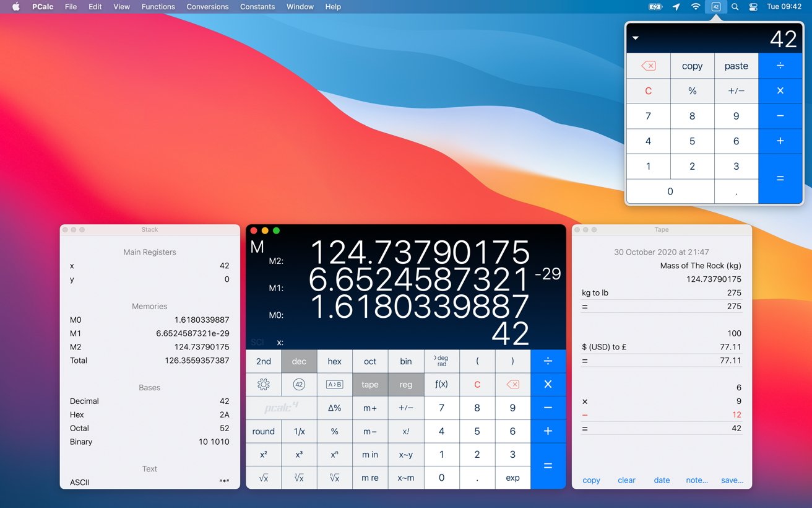This screenshot has height=508, width=812.
Task: Open the Constants menu
Action: (257, 7)
